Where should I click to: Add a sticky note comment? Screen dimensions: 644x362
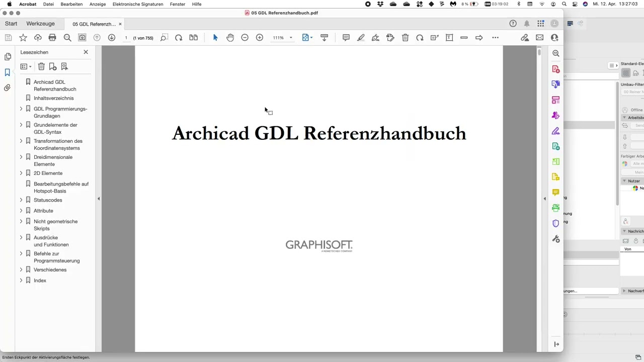pyautogui.click(x=346, y=38)
